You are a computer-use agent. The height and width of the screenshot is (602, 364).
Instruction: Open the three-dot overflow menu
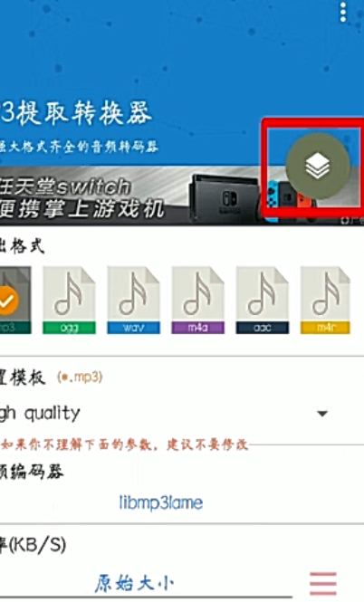pos(343,13)
